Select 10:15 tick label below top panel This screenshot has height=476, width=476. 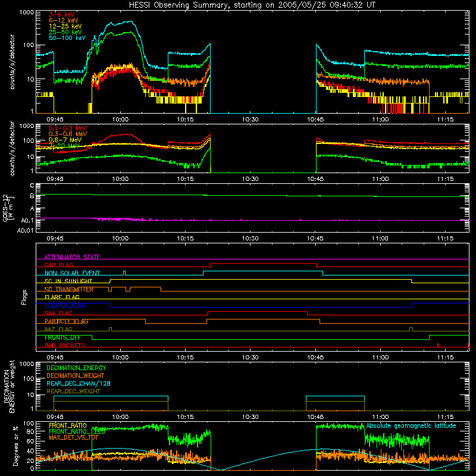tap(185, 120)
